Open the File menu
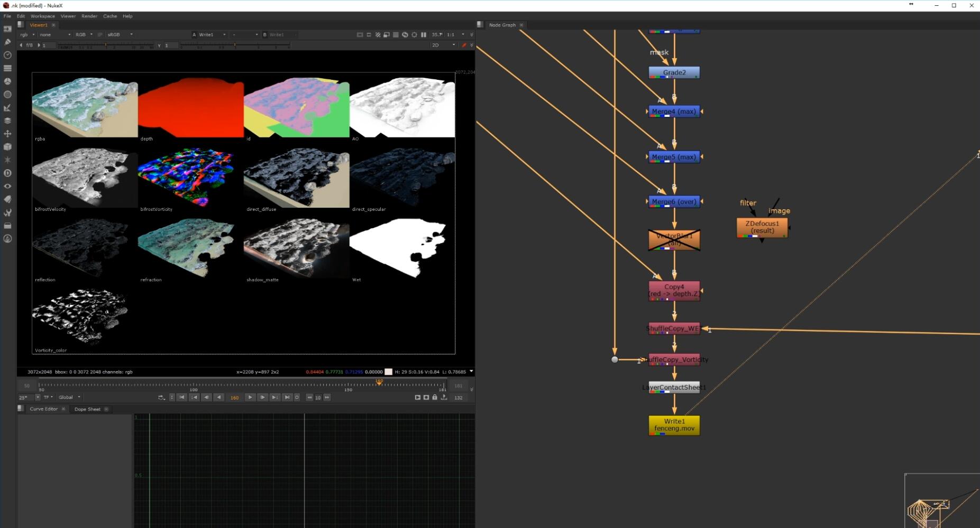Screen dimensions: 980x528 tap(7, 16)
